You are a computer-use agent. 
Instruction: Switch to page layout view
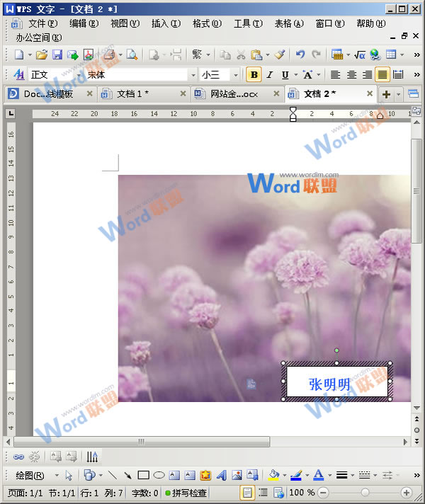pos(247,493)
